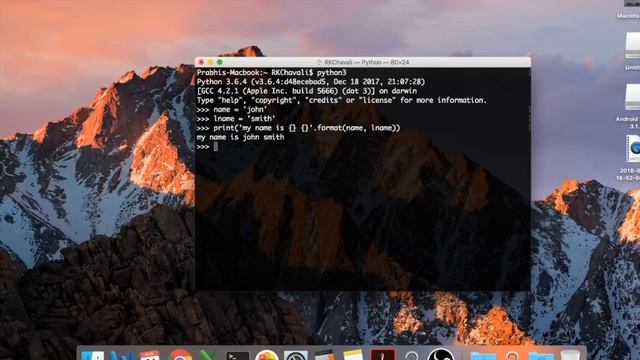Click the line "Prabhis-Macbook:~ RKChavali$ python3"

[271, 73]
